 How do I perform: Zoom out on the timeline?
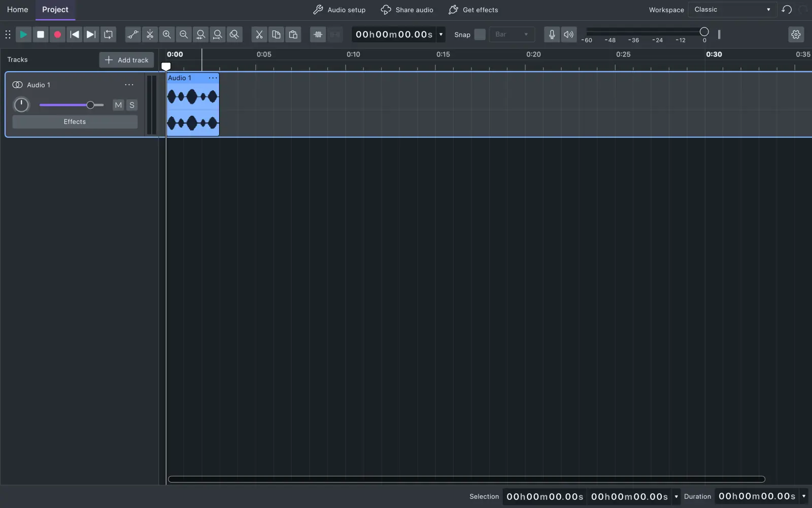tap(184, 35)
